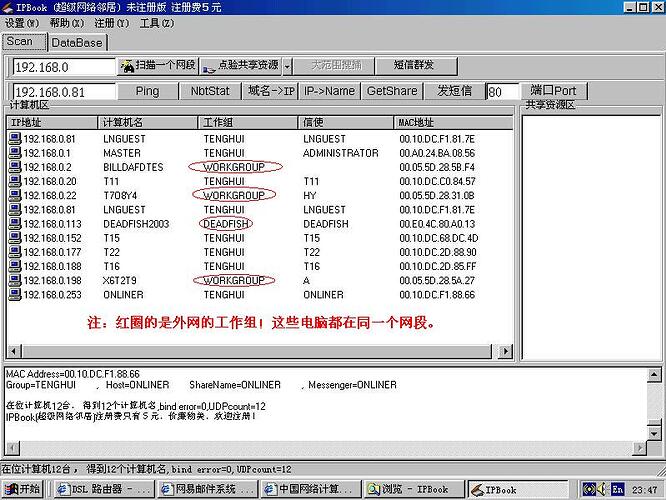
Task: Switch to 浏览 - IPBook taskbar window
Action: [x=414, y=489]
